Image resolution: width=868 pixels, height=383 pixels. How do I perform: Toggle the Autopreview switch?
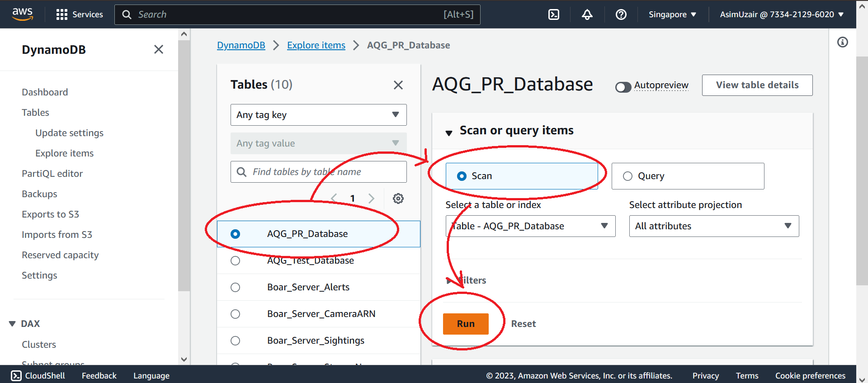point(623,87)
